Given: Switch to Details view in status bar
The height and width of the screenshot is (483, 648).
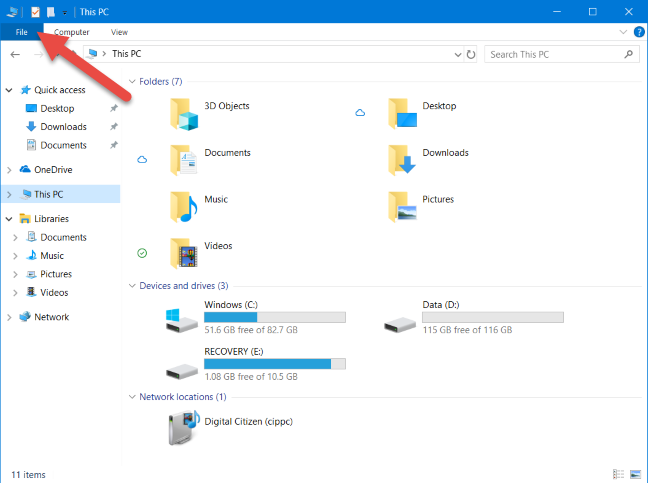Looking at the screenshot, I should (618, 474).
